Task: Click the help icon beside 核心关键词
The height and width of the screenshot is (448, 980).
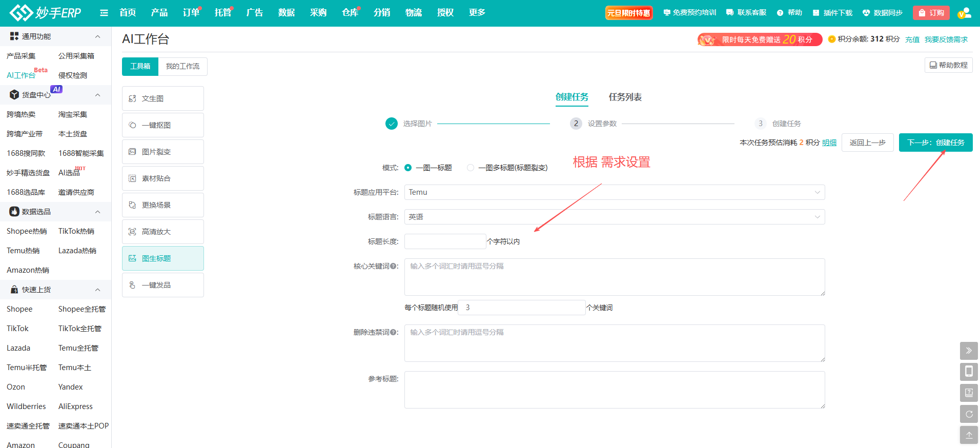Action: (393, 267)
